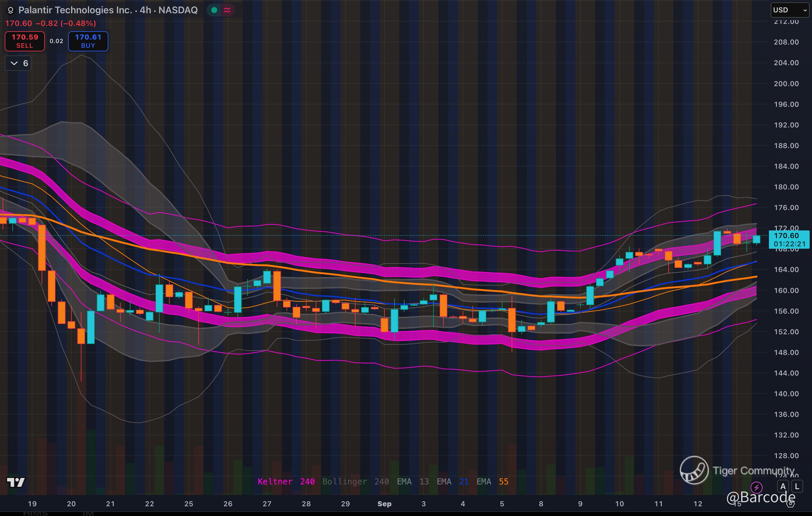Click the Sep marker on time axis
Image resolution: width=812 pixels, height=516 pixels.
click(384, 504)
